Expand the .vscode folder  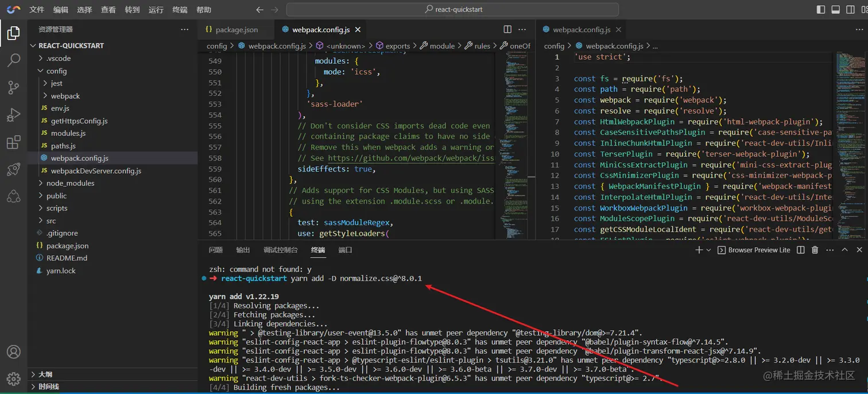113,58
